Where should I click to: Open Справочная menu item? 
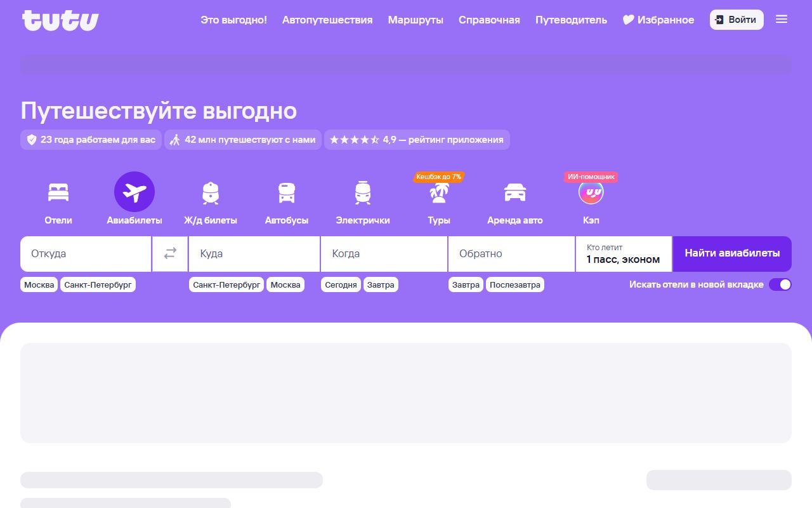(489, 20)
